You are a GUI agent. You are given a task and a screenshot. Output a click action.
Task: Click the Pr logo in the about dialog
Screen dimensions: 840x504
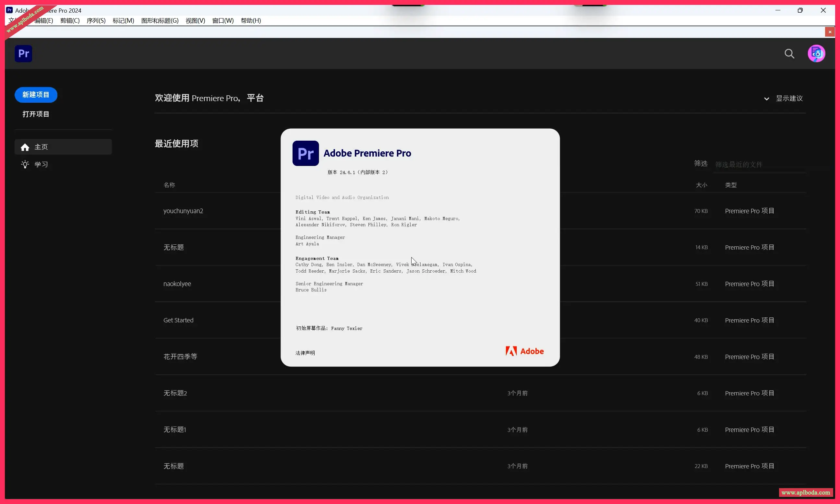pyautogui.click(x=306, y=153)
